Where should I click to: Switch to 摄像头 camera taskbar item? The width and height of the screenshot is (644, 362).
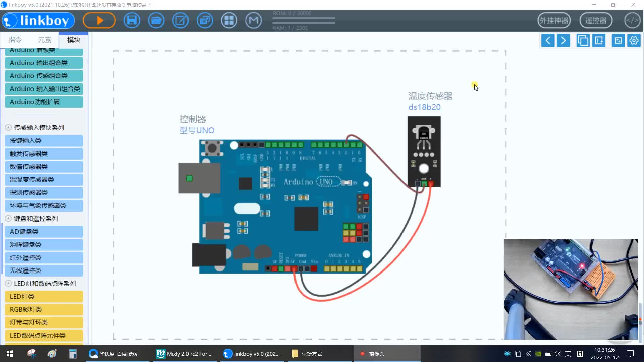[x=387, y=354]
